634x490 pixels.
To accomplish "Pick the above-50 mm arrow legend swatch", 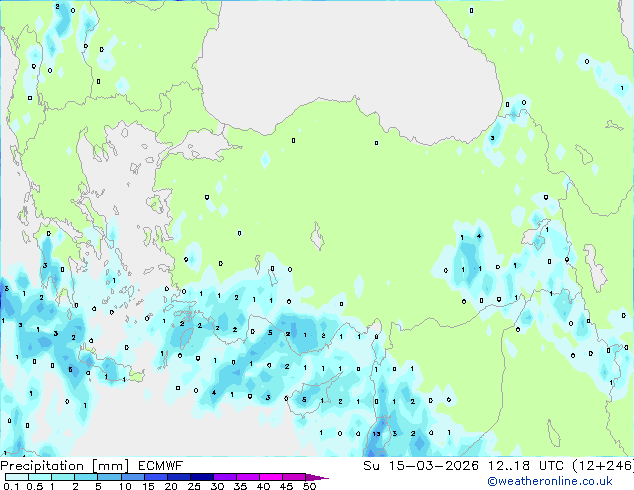I will tap(317, 477).
